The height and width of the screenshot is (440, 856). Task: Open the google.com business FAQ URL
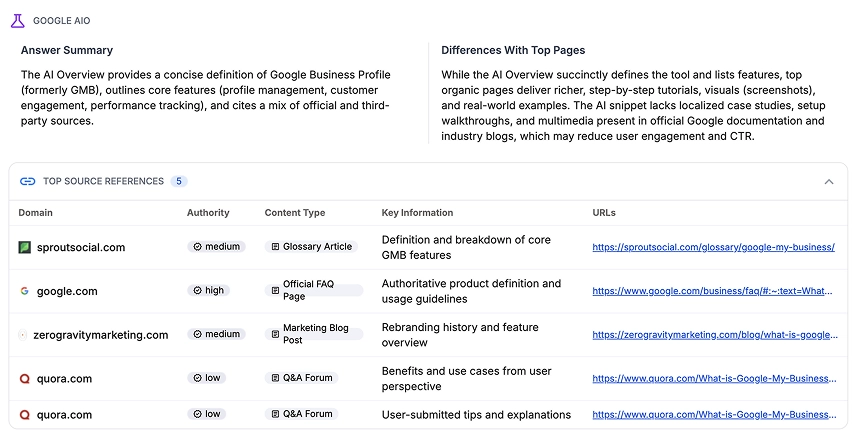713,291
